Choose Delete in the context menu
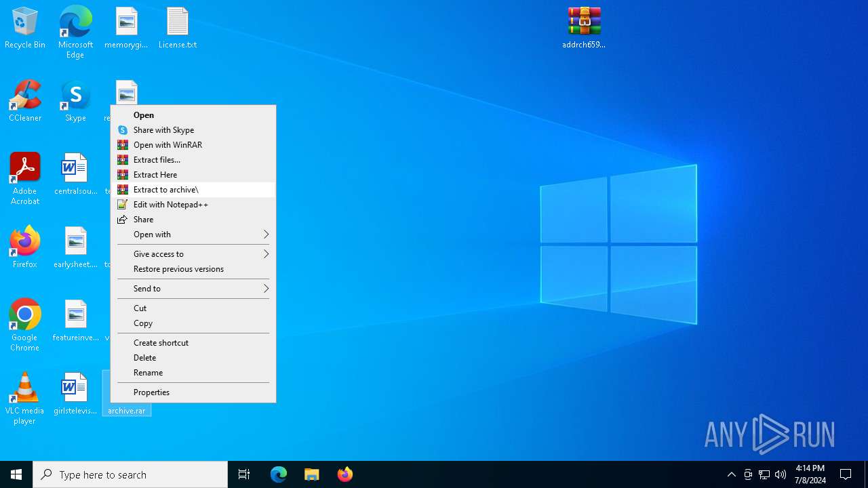Viewport: 868px width, 488px height. pos(193,358)
